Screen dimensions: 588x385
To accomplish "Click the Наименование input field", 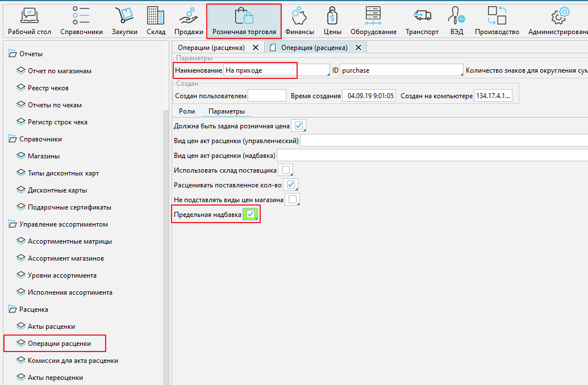I will (275, 70).
